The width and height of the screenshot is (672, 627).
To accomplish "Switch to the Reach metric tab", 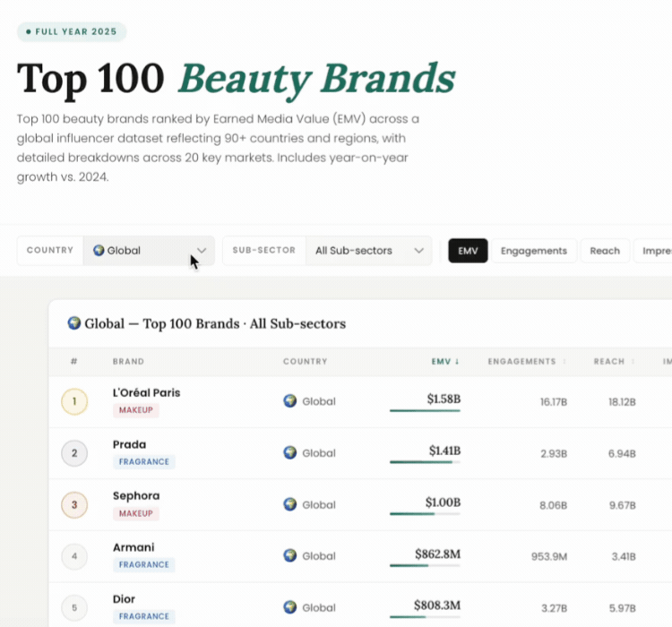I will (x=605, y=251).
